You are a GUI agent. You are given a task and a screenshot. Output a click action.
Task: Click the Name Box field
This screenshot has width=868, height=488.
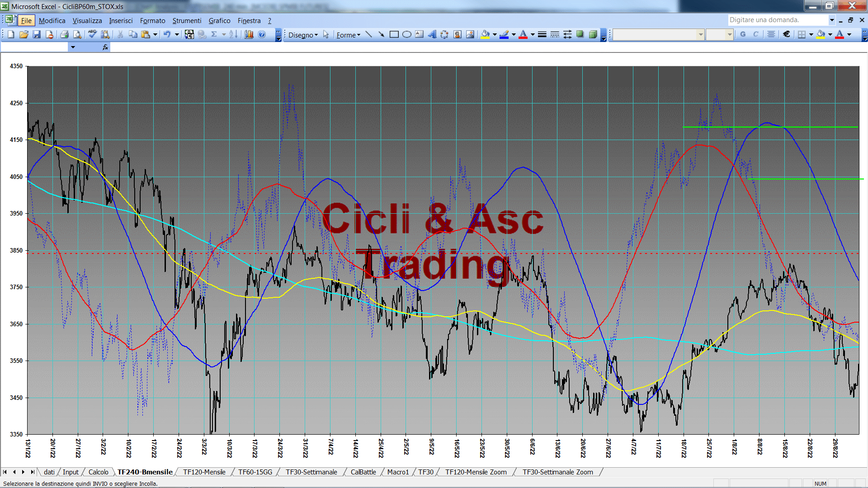34,47
